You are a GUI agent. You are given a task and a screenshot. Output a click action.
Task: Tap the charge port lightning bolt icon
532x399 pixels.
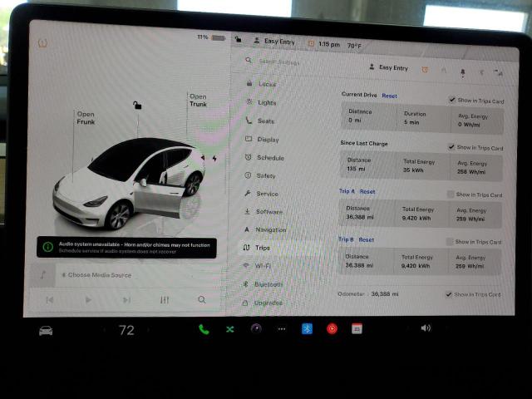click(x=214, y=158)
